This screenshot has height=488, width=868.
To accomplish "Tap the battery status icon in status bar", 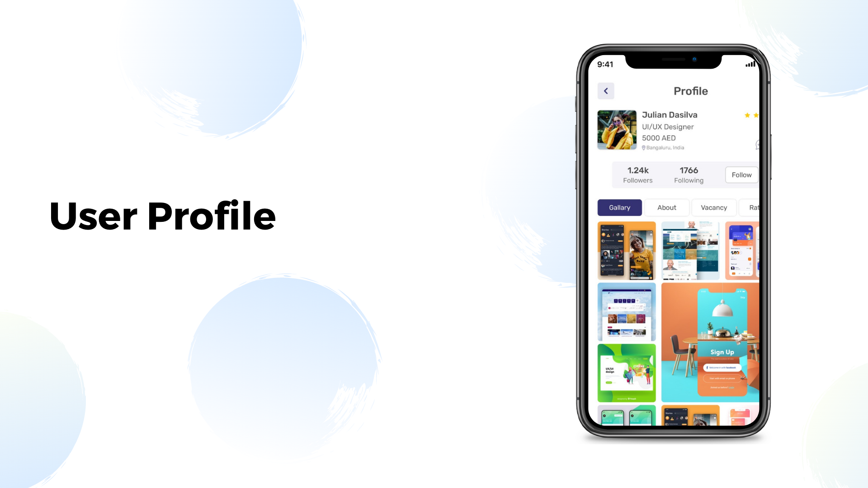I will [758, 64].
